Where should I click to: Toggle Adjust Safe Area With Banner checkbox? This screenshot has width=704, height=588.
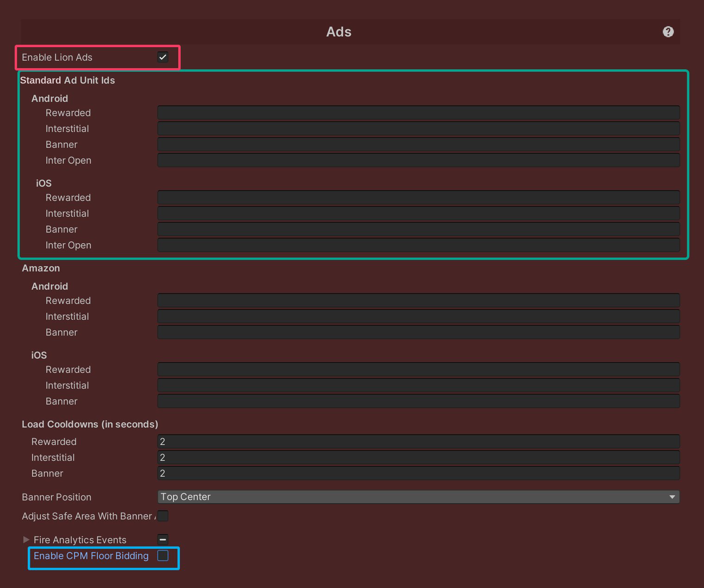coord(163,516)
